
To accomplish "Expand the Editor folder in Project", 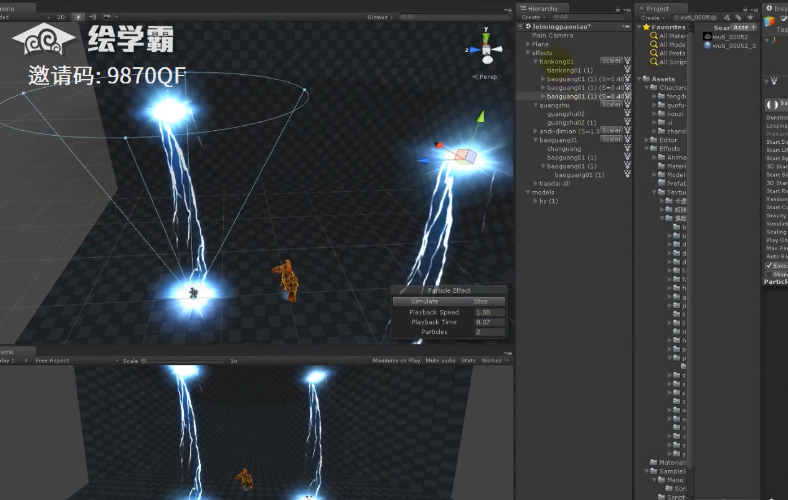I will 647,140.
